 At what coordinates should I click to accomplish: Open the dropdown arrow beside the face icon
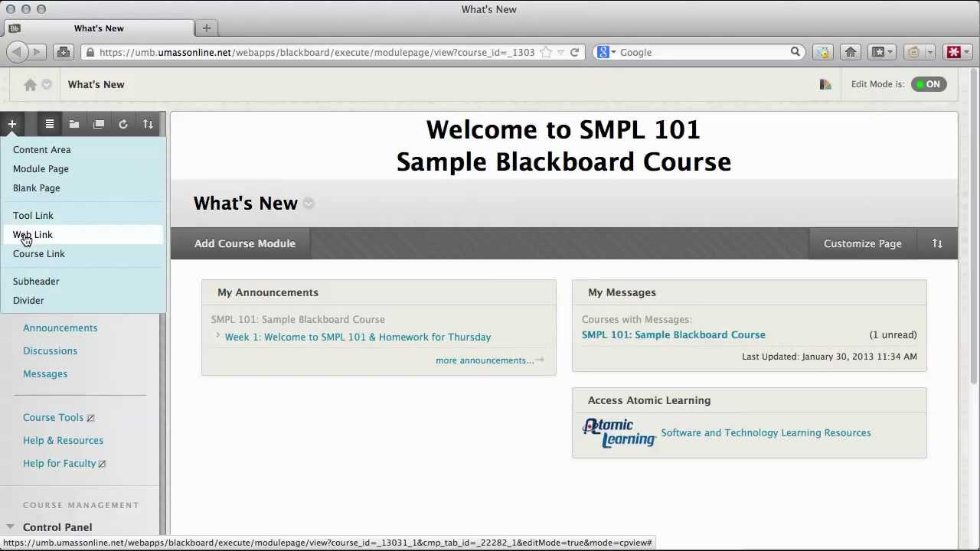[x=929, y=52]
